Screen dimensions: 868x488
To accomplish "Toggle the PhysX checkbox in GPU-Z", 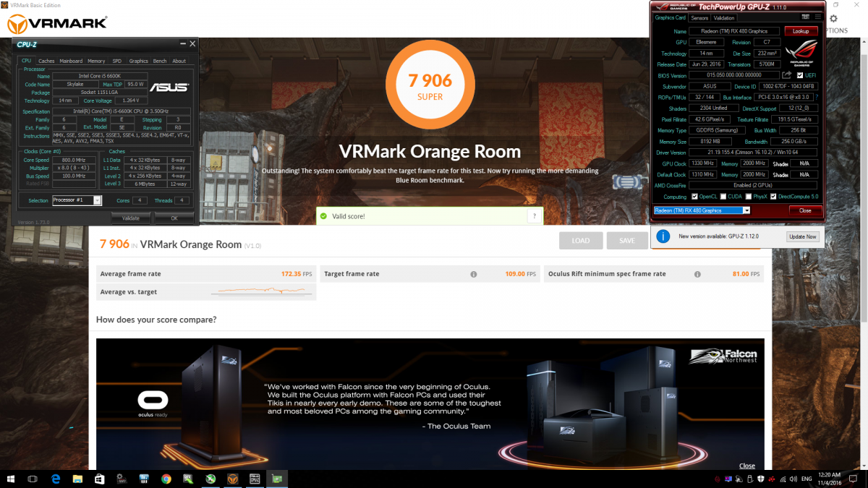I will (749, 197).
